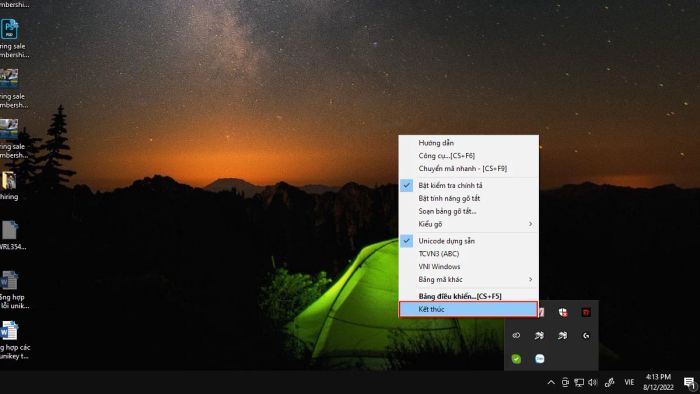Open the clock showing 4:13 PM

click(x=658, y=382)
